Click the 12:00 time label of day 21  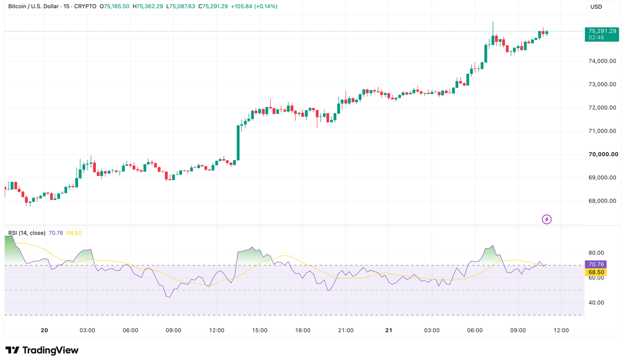(x=561, y=330)
